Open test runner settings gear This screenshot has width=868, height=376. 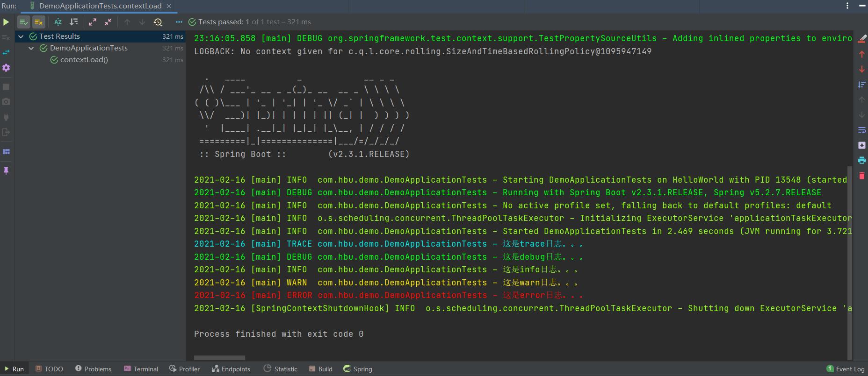click(6, 68)
